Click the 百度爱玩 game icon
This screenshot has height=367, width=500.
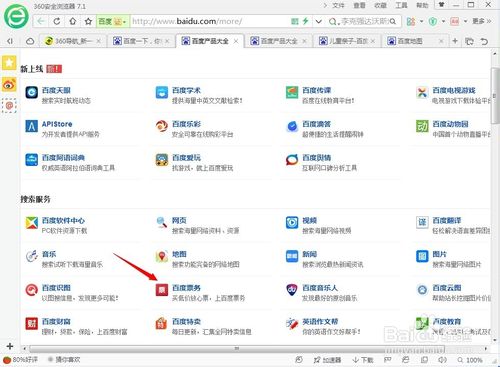[162, 160]
